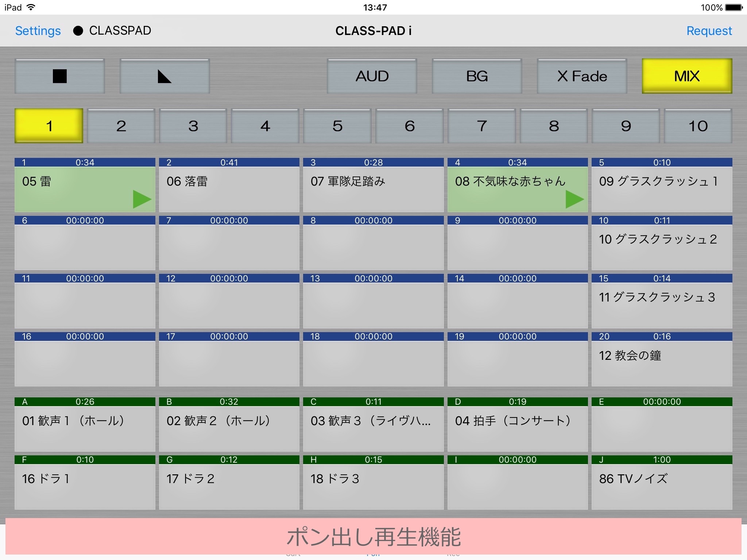Viewport: 747px width, 560px height.
Task: Play pad F 16 ドラ 1
Action: pos(85,482)
